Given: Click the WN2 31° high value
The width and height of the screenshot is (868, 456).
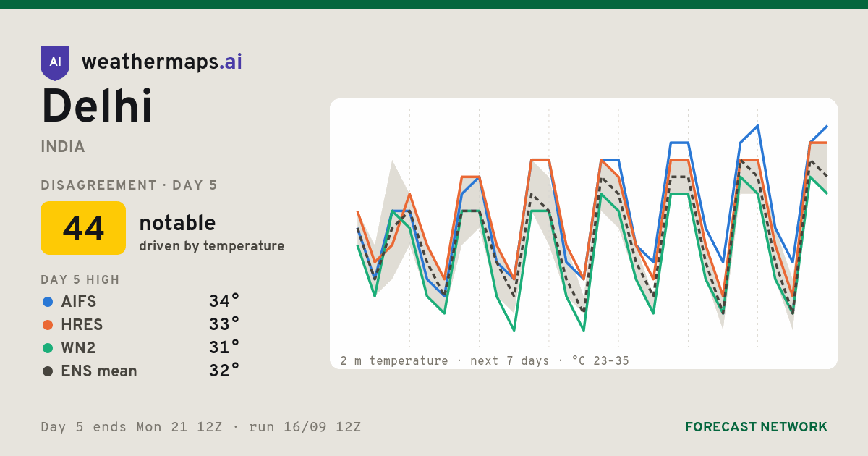Looking at the screenshot, I should tap(224, 347).
